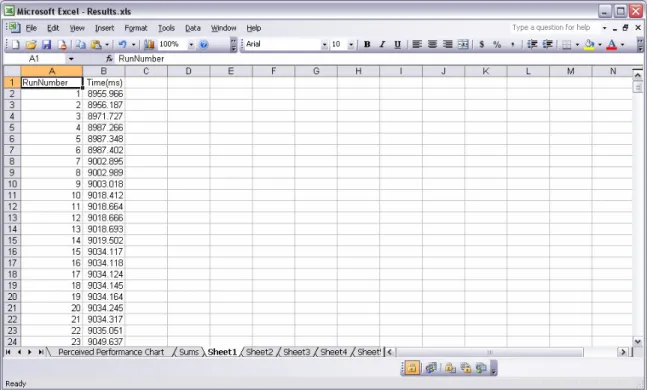Apply the yellow fill color bucket
This screenshot has width=658, height=390.
tap(589, 44)
